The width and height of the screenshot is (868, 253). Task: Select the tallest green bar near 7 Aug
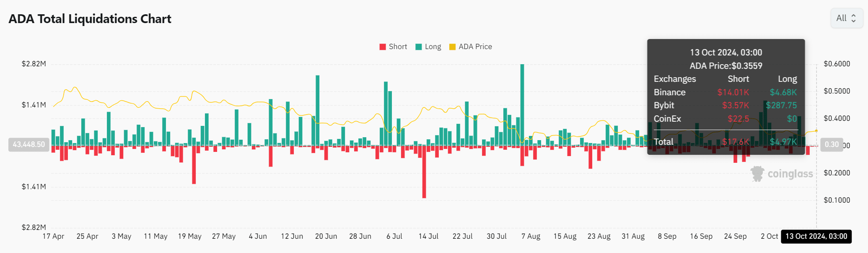click(x=522, y=105)
